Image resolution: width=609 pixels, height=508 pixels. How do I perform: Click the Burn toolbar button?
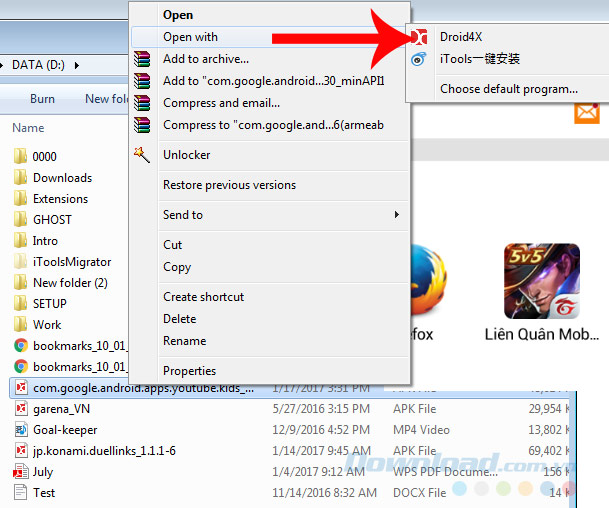point(42,99)
